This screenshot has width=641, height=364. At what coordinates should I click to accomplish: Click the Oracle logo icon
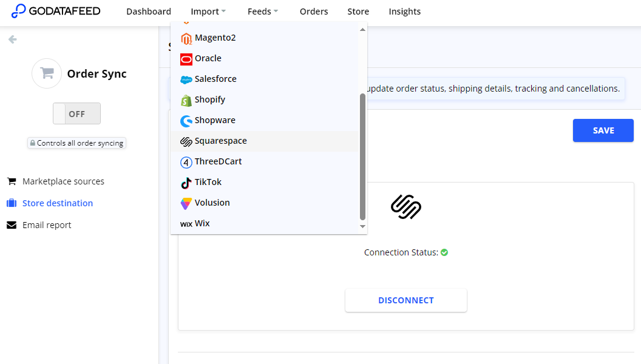pyautogui.click(x=186, y=59)
